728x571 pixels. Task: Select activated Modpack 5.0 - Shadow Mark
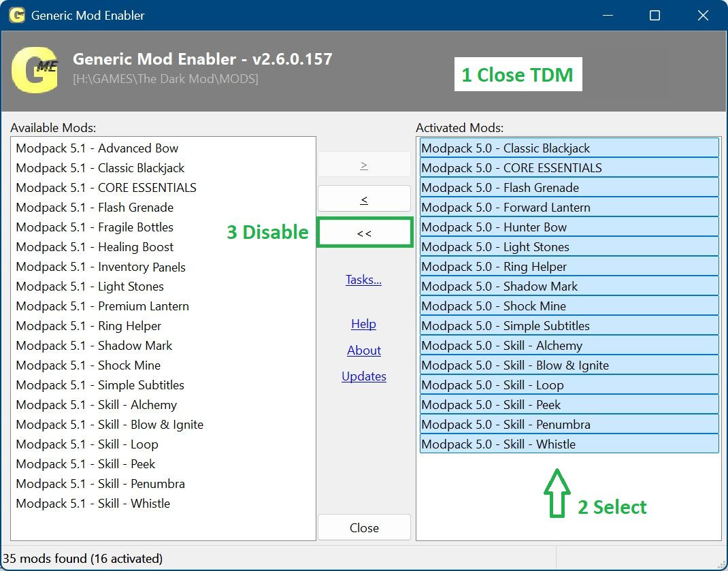pos(569,287)
